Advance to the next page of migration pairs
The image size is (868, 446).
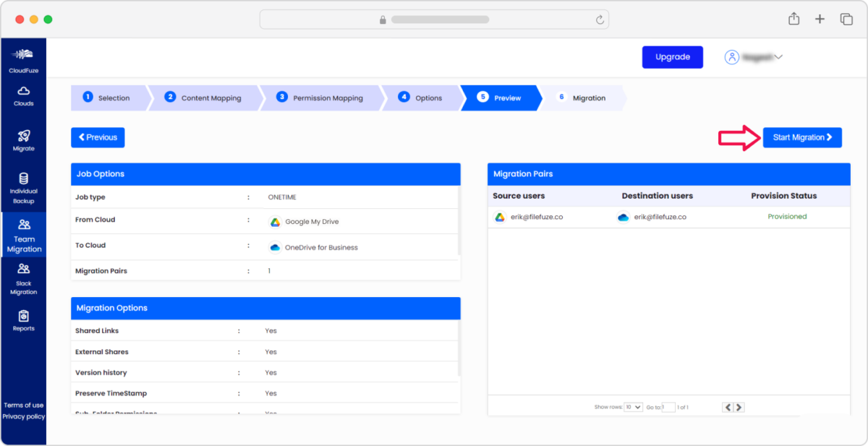pyautogui.click(x=739, y=407)
